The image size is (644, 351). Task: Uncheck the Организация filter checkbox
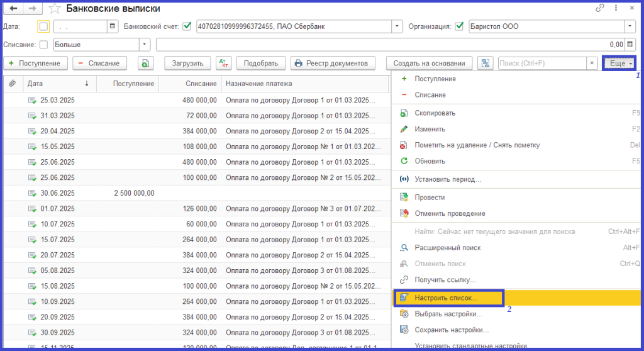pyautogui.click(x=459, y=26)
